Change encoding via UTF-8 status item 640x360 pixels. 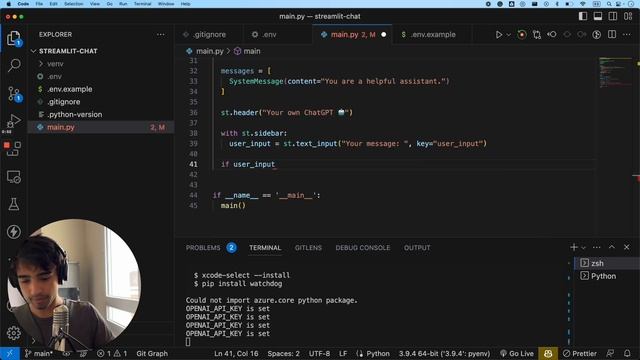pyautogui.click(x=319, y=353)
